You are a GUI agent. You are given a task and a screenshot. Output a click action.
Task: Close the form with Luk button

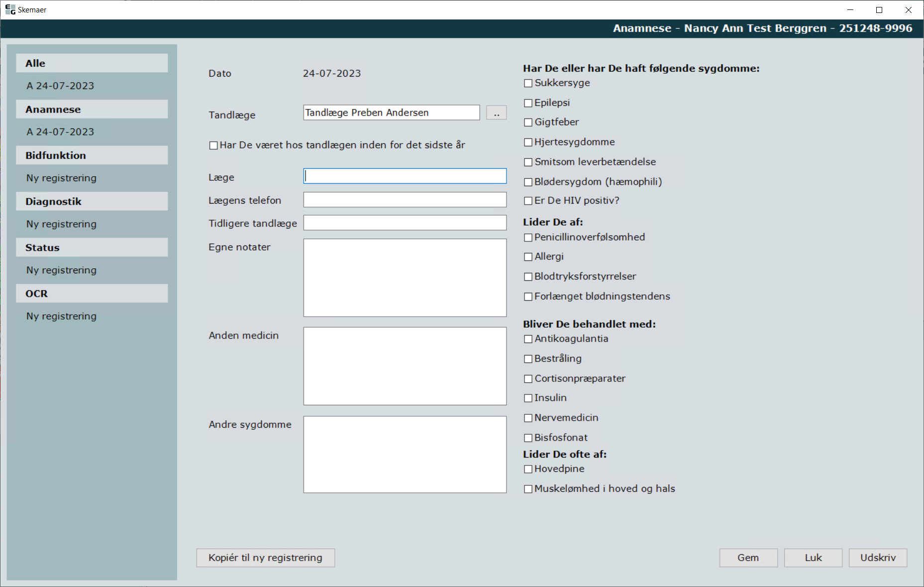(813, 558)
